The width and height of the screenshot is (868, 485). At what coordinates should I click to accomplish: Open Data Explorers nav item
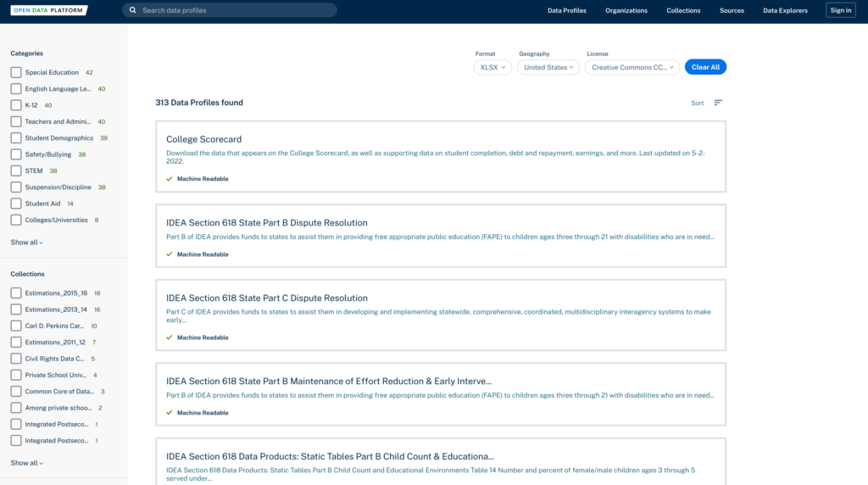pyautogui.click(x=785, y=10)
